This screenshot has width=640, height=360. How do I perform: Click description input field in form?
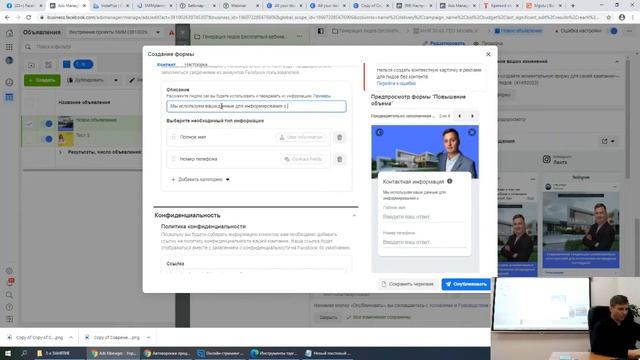pos(256,107)
